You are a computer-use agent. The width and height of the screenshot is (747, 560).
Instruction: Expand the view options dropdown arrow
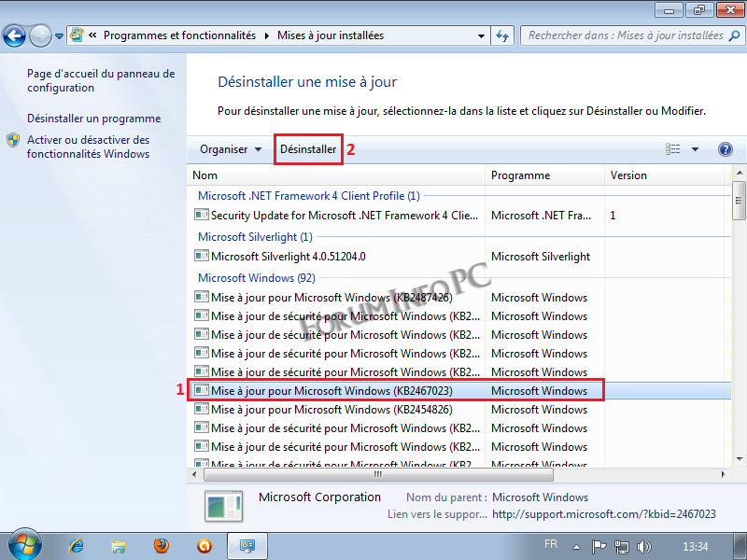pyautogui.click(x=695, y=149)
